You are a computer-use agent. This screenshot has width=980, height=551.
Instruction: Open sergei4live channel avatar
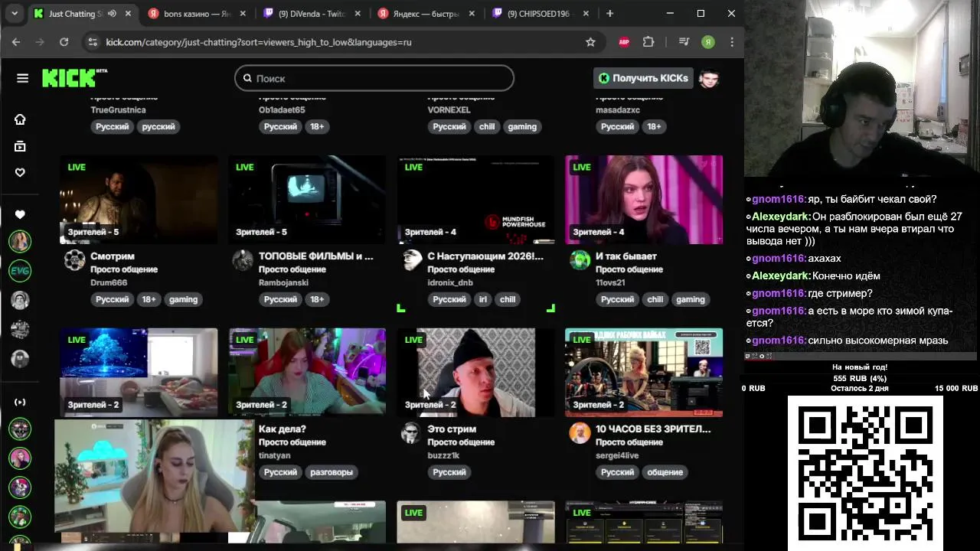pyautogui.click(x=580, y=433)
